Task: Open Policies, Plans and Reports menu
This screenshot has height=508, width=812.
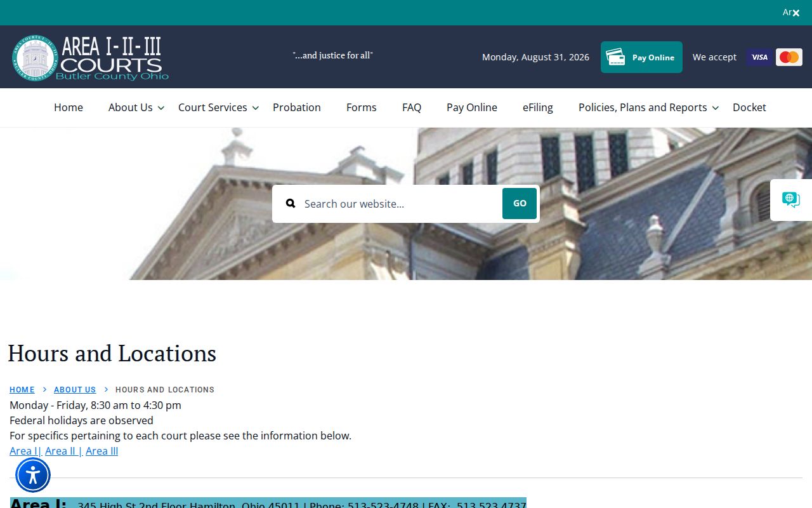Action: [643, 107]
